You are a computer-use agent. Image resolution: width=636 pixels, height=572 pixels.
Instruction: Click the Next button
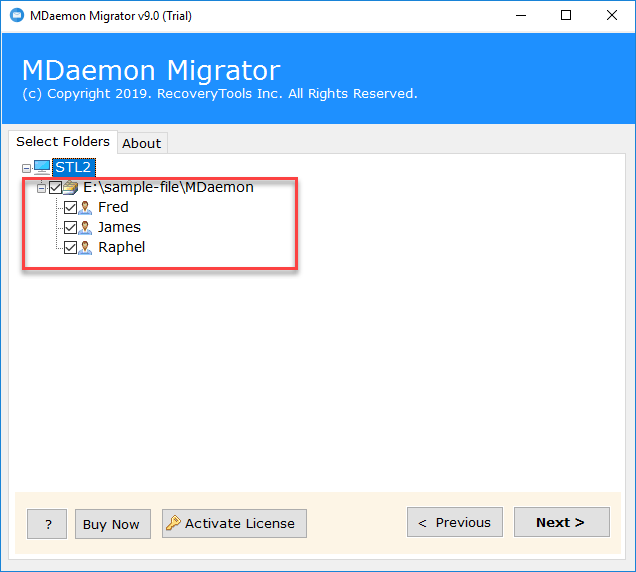pos(561,522)
